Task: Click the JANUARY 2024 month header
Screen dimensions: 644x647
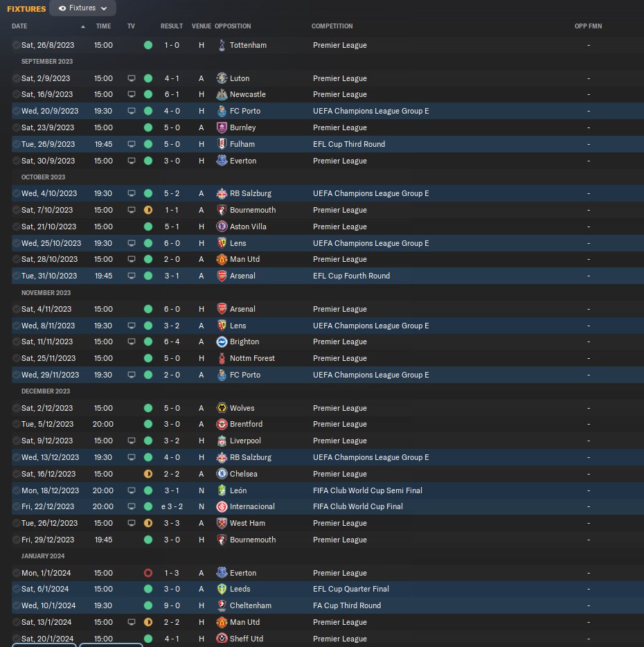Action: [x=43, y=556]
